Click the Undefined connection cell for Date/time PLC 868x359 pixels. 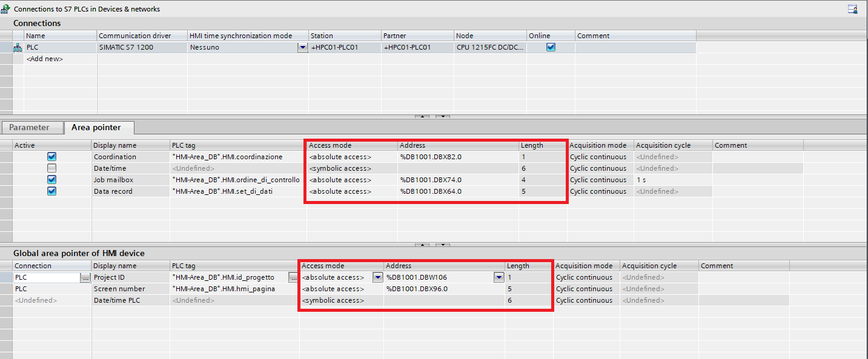coord(52,300)
